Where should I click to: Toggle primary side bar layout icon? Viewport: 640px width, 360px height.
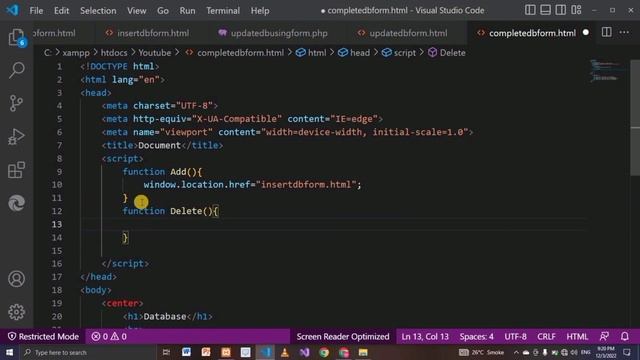pos(530,10)
